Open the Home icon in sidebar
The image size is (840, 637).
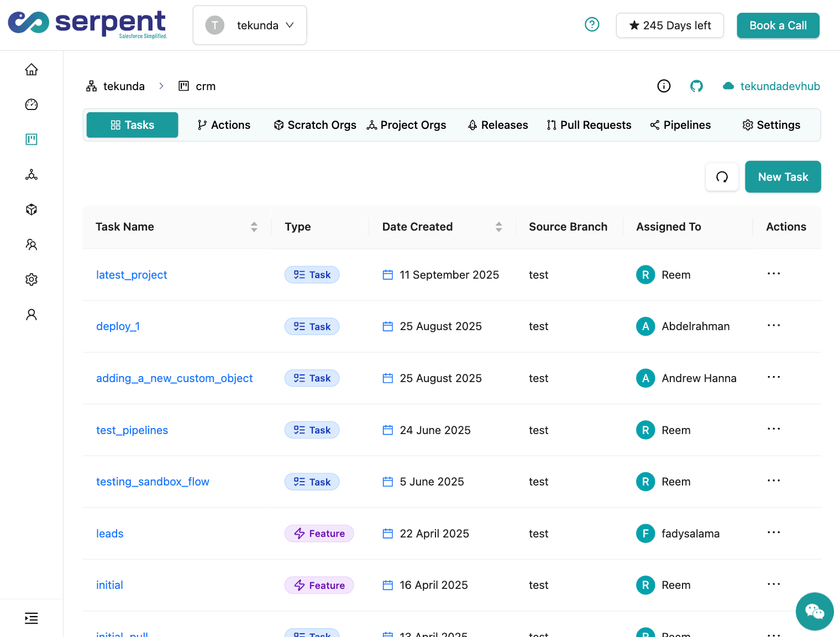click(32, 70)
